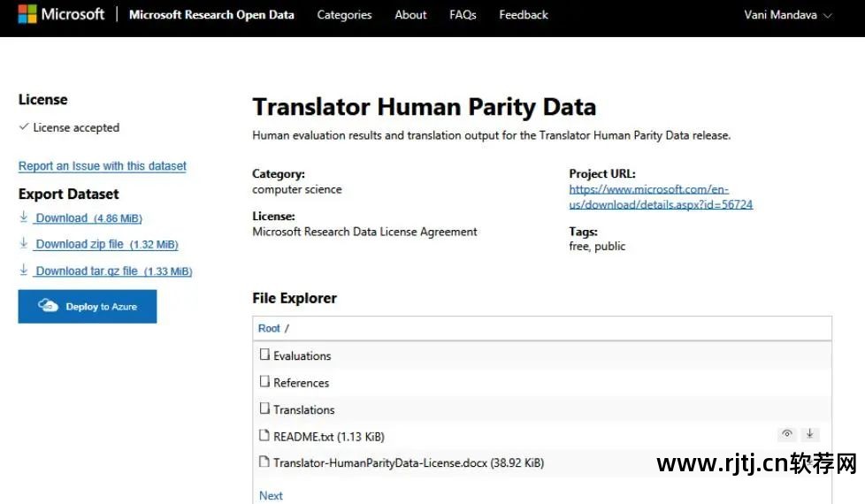Click the README.txt file icon

click(x=264, y=436)
